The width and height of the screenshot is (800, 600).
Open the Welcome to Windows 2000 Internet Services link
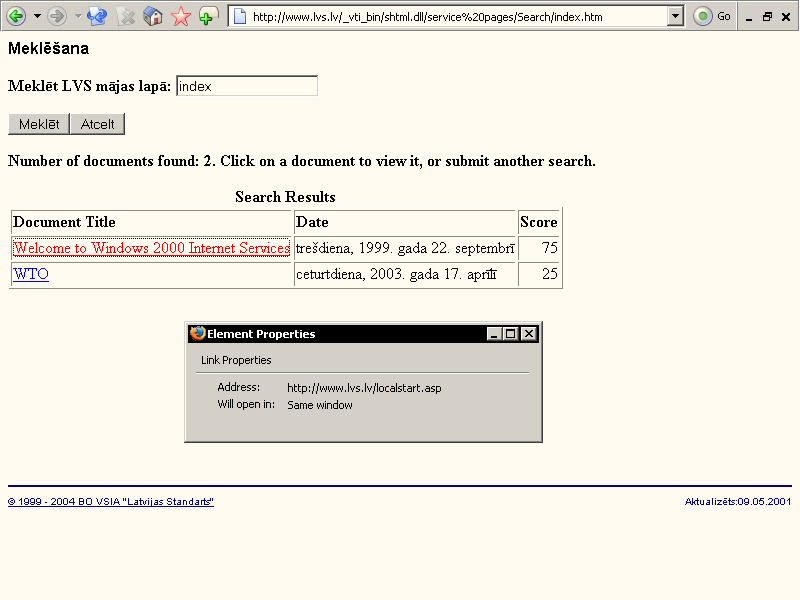point(151,248)
